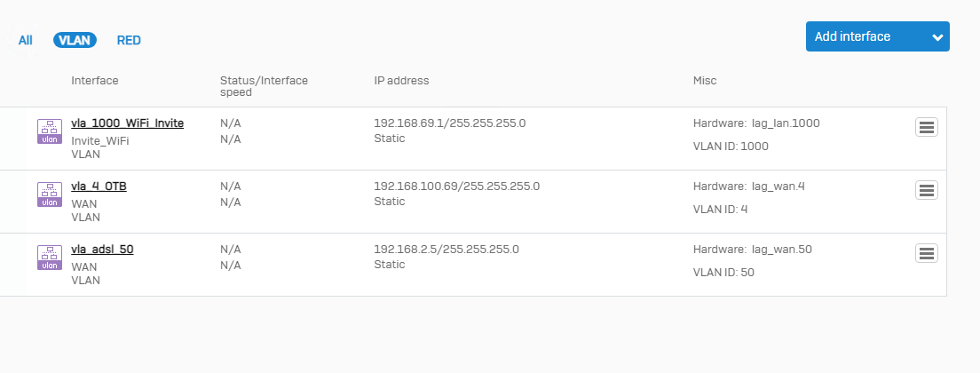Open the vla_4_OTB interface link
Screen dimensions: 980x373
(x=99, y=186)
